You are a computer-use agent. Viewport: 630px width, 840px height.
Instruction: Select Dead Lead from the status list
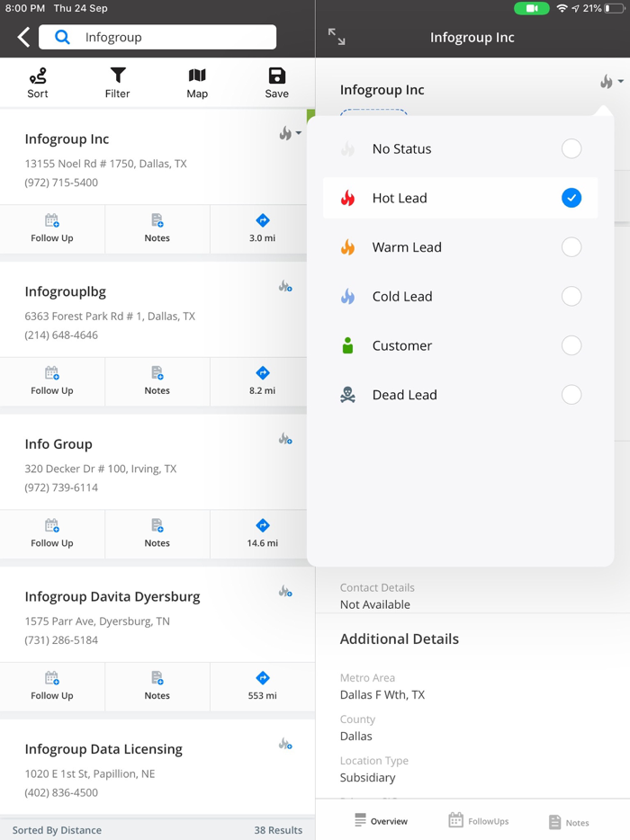coord(571,395)
